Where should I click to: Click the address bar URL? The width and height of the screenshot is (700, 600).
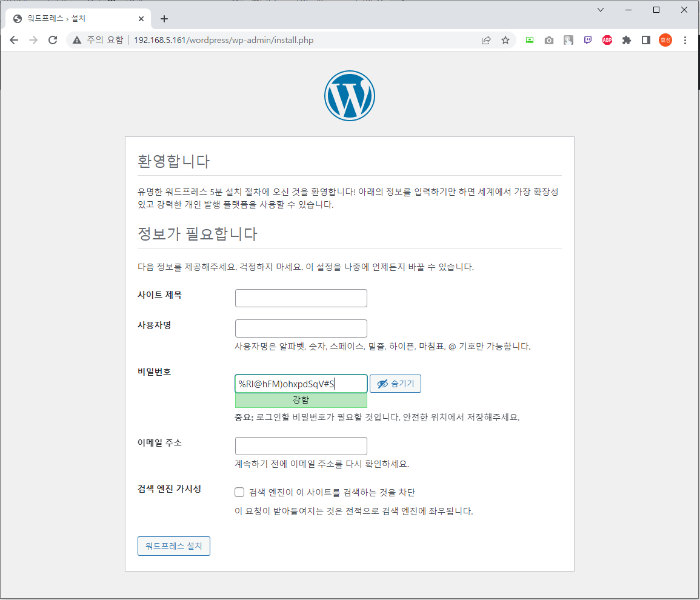coord(224,40)
